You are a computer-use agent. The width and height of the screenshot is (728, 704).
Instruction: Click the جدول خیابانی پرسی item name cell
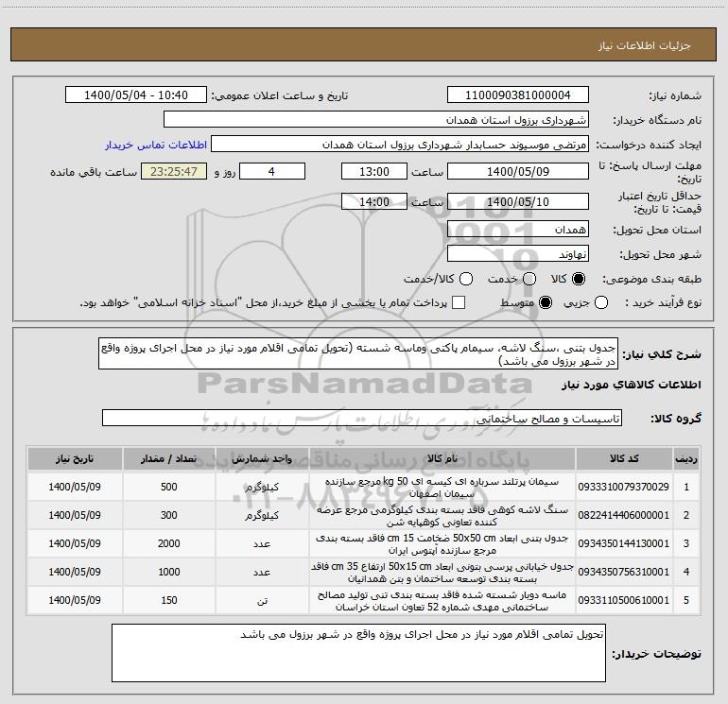point(442,572)
